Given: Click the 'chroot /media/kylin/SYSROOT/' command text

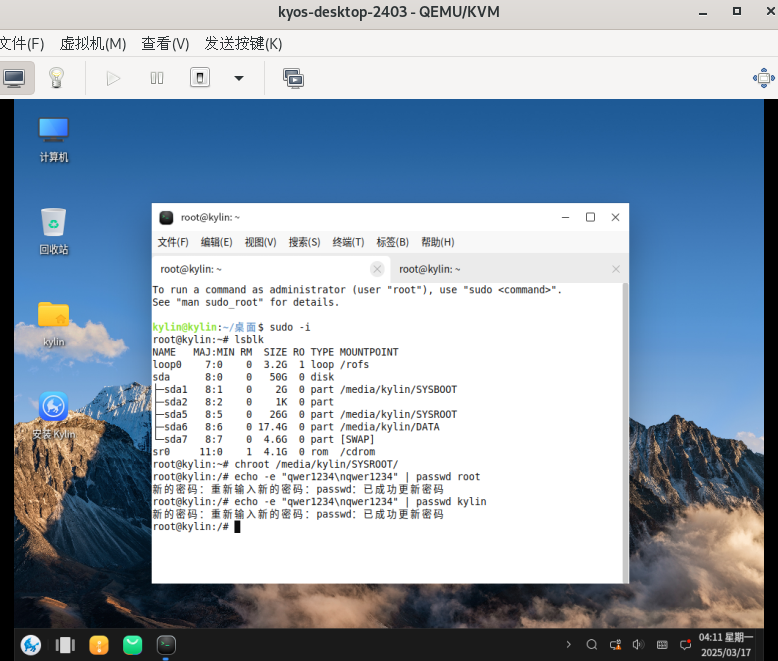Looking at the screenshot, I should pyautogui.click(x=316, y=464).
